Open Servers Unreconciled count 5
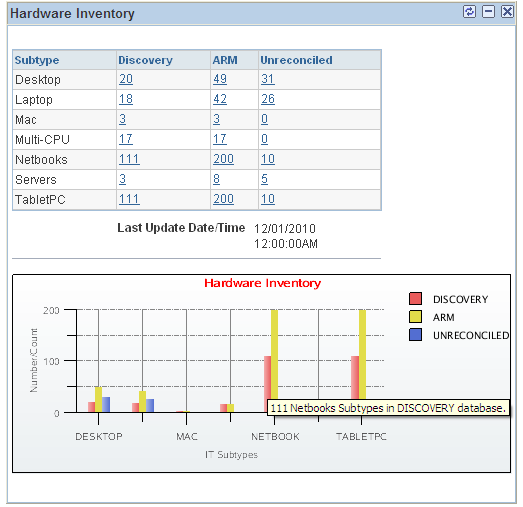 264,179
